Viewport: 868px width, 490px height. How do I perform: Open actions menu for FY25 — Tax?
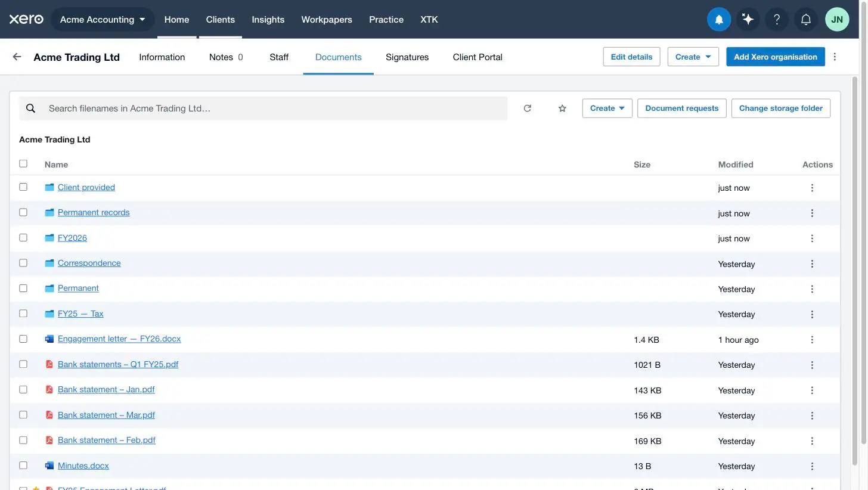pyautogui.click(x=812, y=314)
